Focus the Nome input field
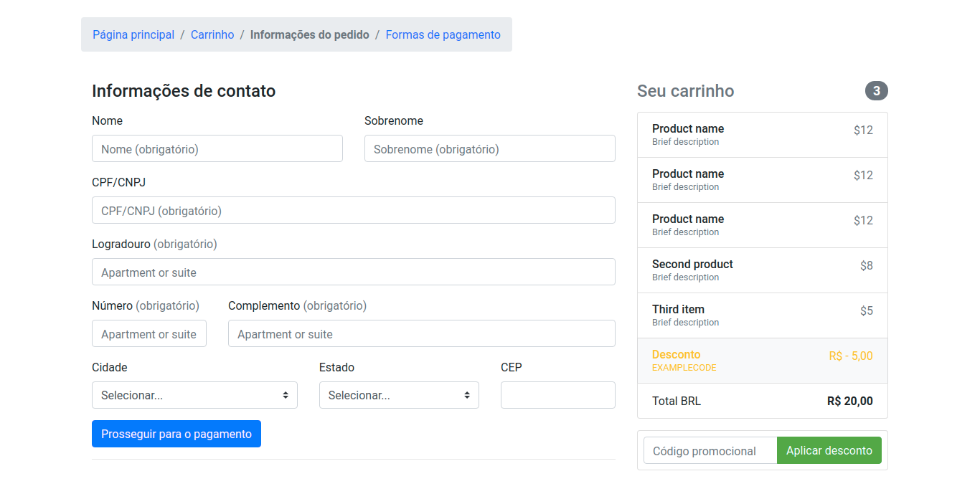This screenshot has height=499, width=980. (217, 148)
